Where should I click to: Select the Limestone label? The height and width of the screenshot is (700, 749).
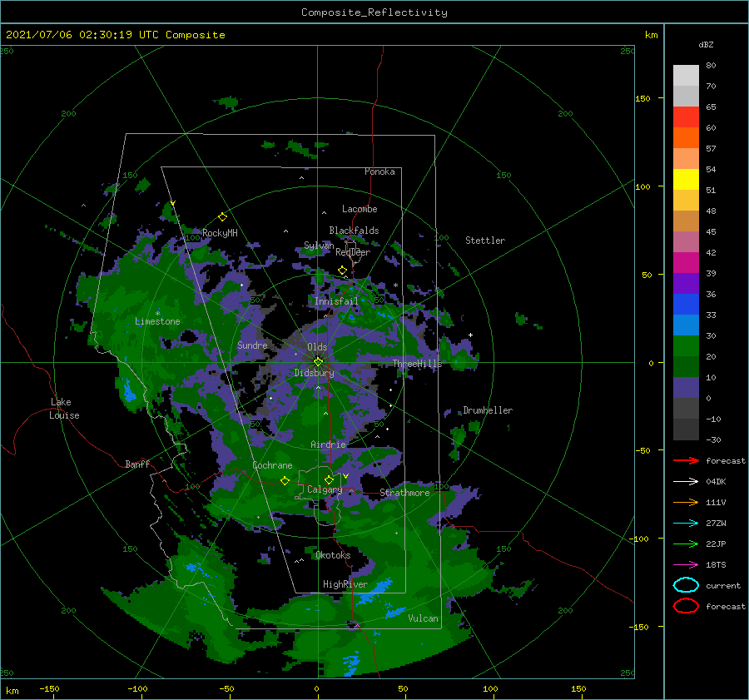click(157, 321)
